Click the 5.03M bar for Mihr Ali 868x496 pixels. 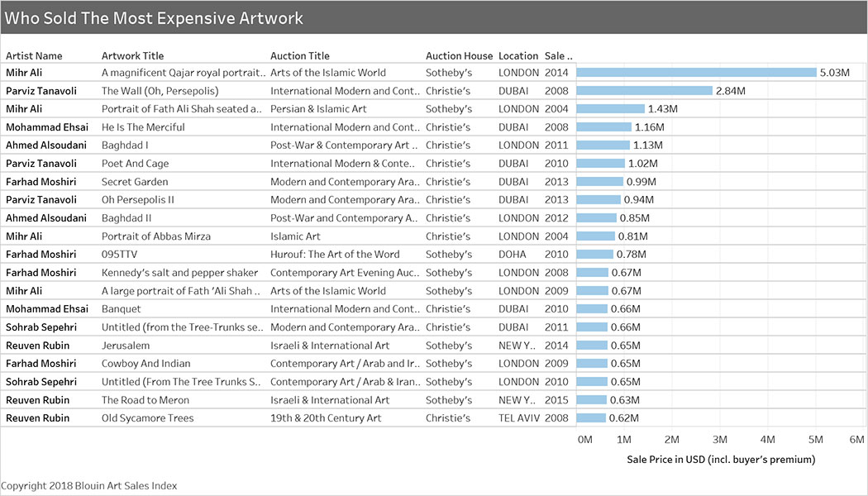tap(696, 73)
